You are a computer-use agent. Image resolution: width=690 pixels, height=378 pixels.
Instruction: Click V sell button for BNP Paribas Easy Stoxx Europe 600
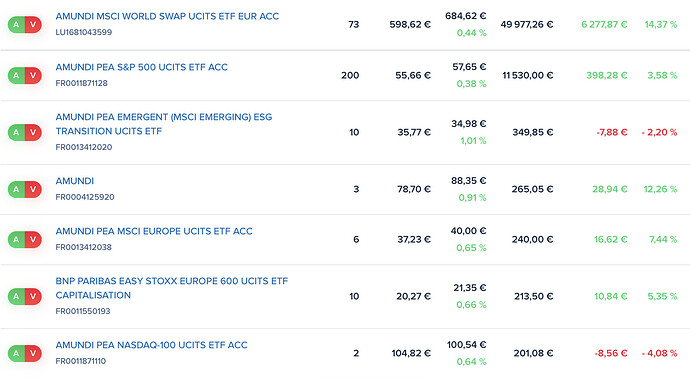[x=33, y=296]
